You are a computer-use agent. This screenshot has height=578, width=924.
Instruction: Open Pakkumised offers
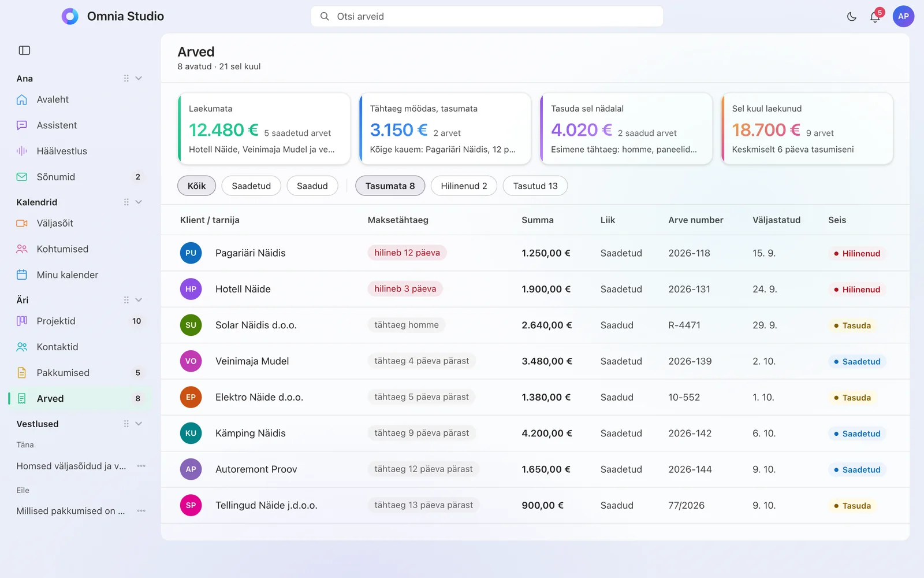pyautogui.click(x=81, y=373)
